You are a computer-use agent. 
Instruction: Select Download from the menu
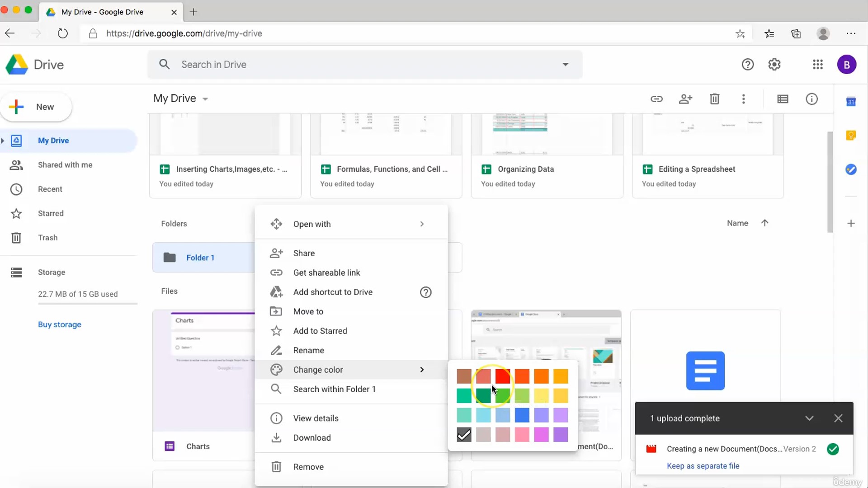pyautogui.click(x=351, y=438)
